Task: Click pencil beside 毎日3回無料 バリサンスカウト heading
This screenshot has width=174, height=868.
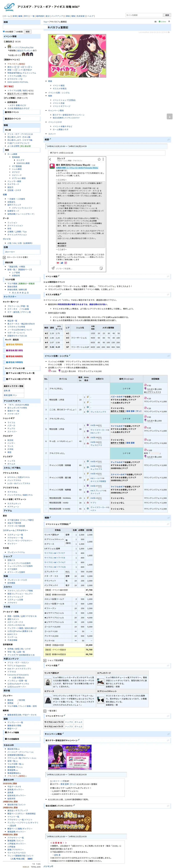Action: (x=74, y=805)
